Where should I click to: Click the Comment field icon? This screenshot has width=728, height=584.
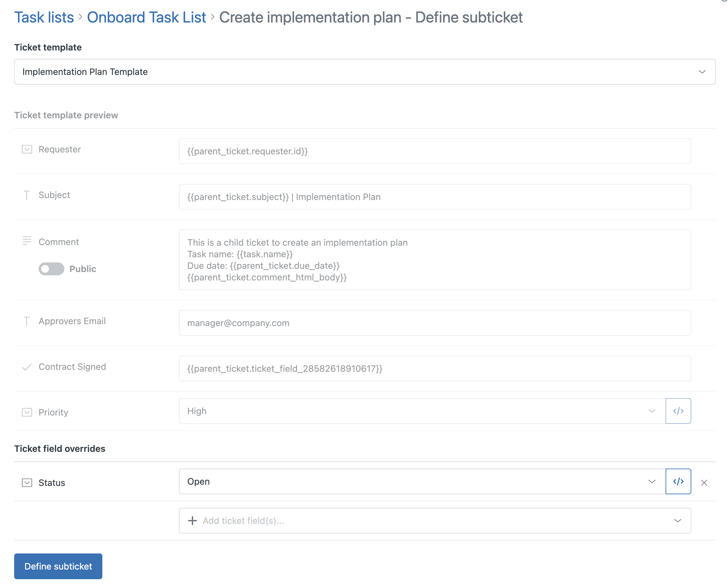27,241
